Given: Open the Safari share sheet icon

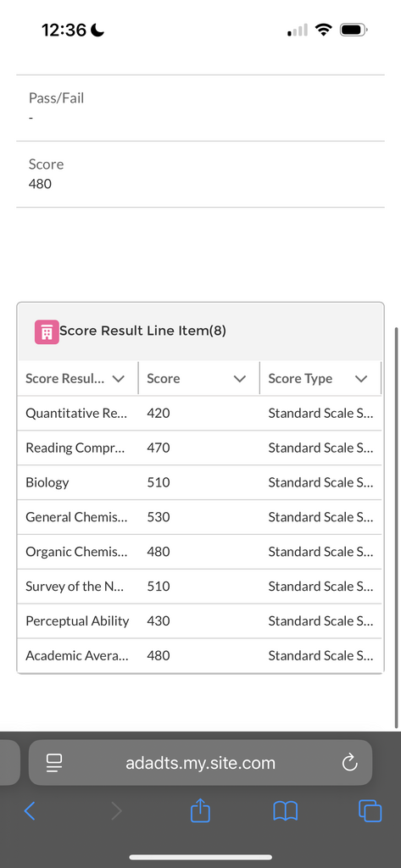Looking at the screenshot, I should (x=200, y=810).
